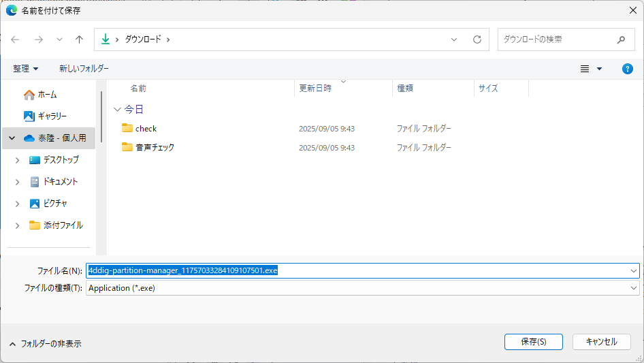Image resolution: width=644 pixels, height=363 pixels.
Task: Click ファイル フォルダー type in 音声チェック row
Action: [x=423, y=148]
